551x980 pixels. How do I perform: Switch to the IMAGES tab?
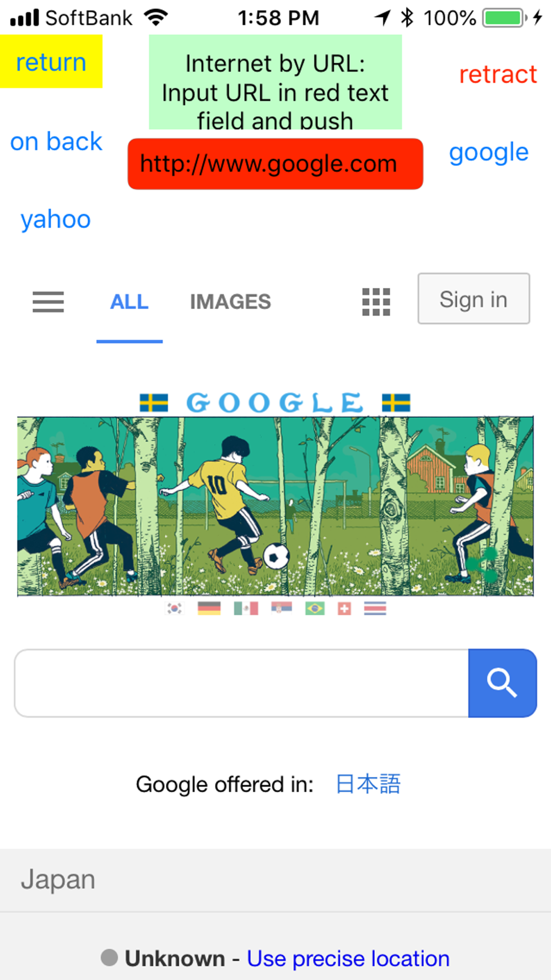pos(230,301)
